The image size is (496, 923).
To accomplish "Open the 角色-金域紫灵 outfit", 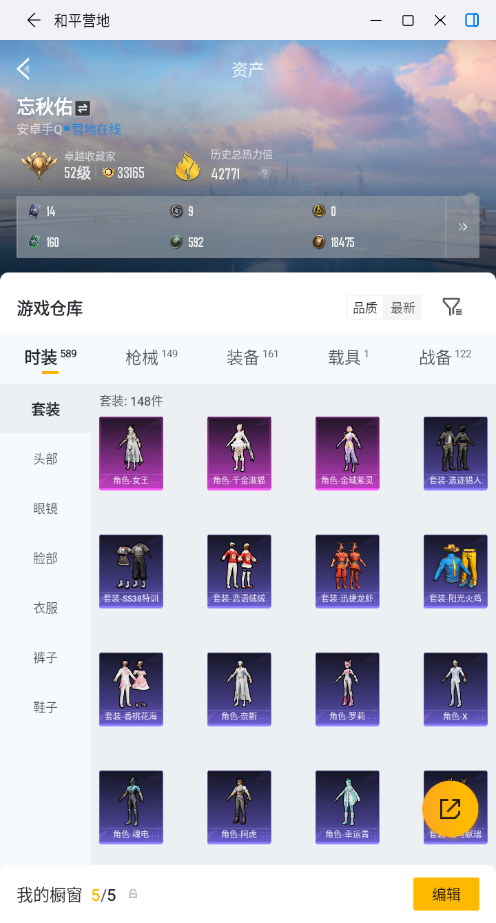I will pyautogui.click(x=347, y=453).
